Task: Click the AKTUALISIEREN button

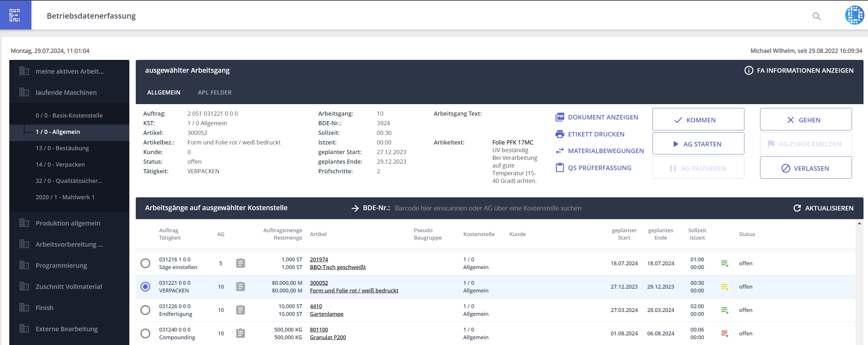Action: tap(823, 208)
